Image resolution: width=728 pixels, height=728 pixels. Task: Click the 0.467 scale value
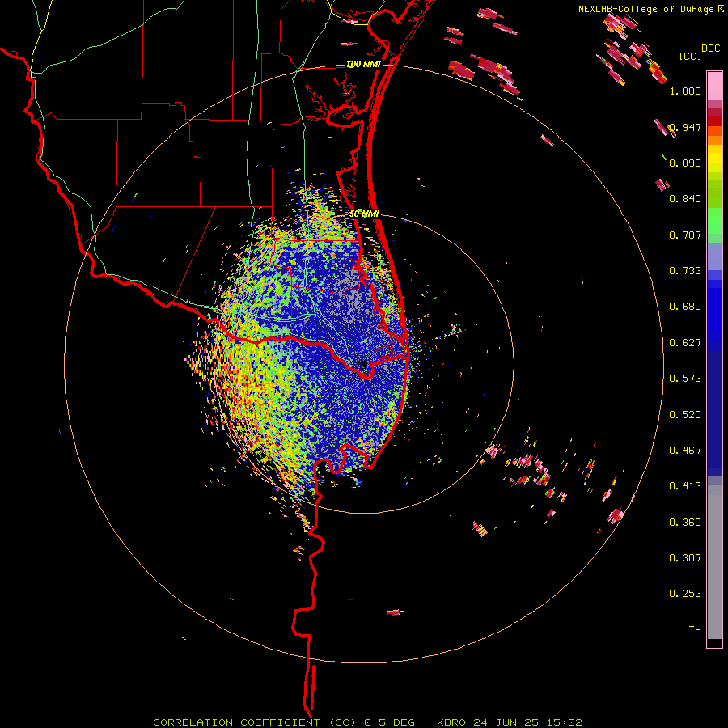[x=685, y=450]
